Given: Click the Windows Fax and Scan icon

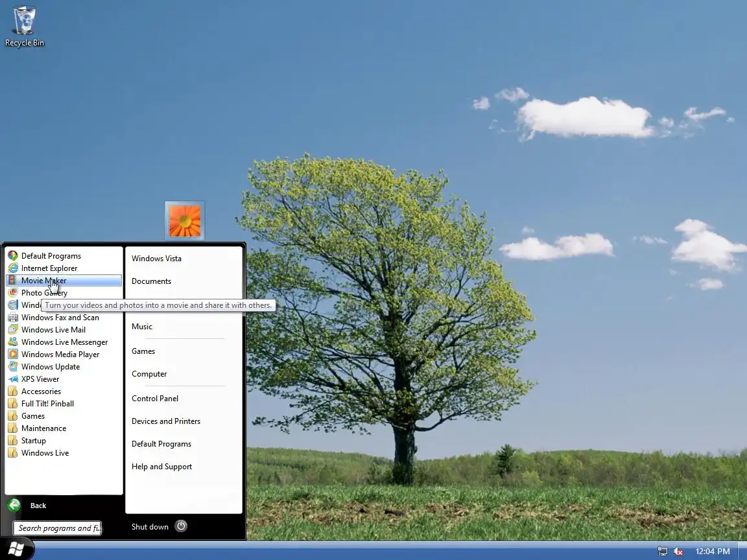Looking at the screenshot, I should pyautogui.click(x=13, y=318).
